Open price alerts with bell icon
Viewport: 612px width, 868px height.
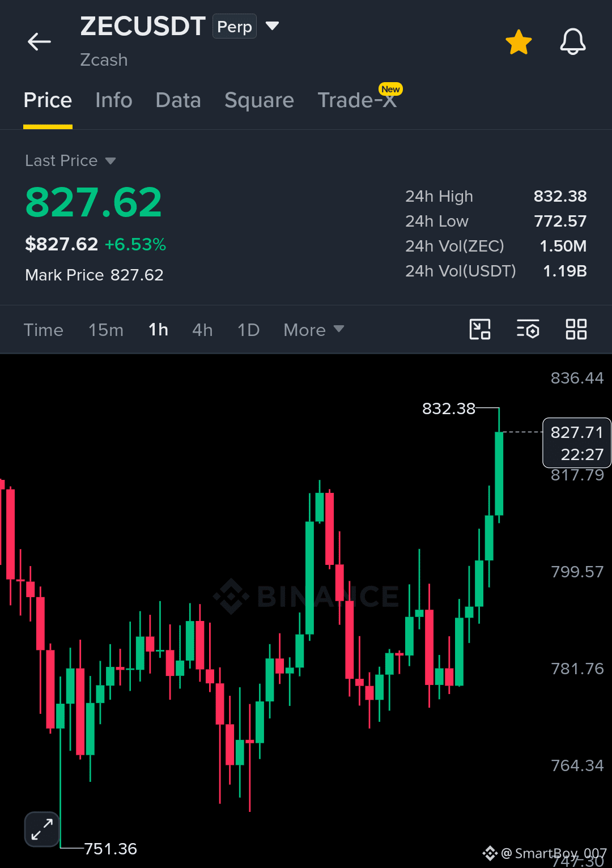point(573,42)
